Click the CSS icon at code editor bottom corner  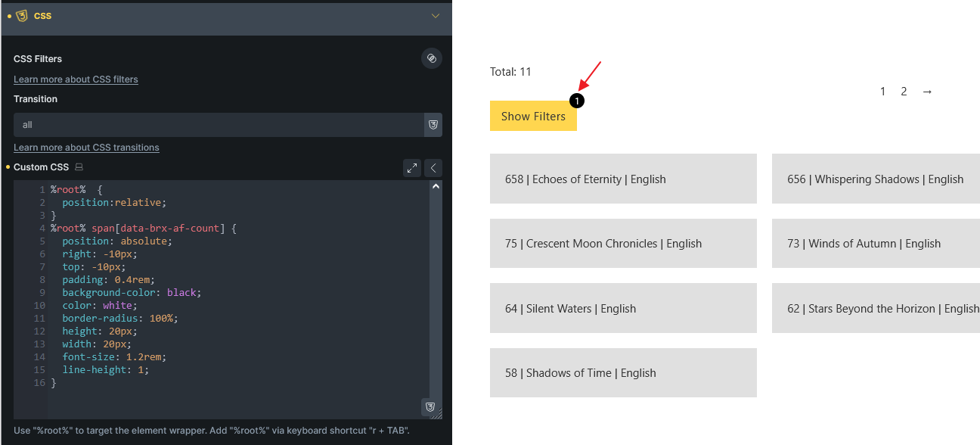(430, 407)
